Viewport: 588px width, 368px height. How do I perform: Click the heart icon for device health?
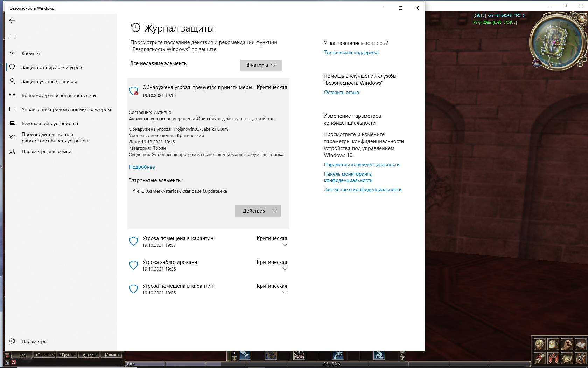click(12, 137)
